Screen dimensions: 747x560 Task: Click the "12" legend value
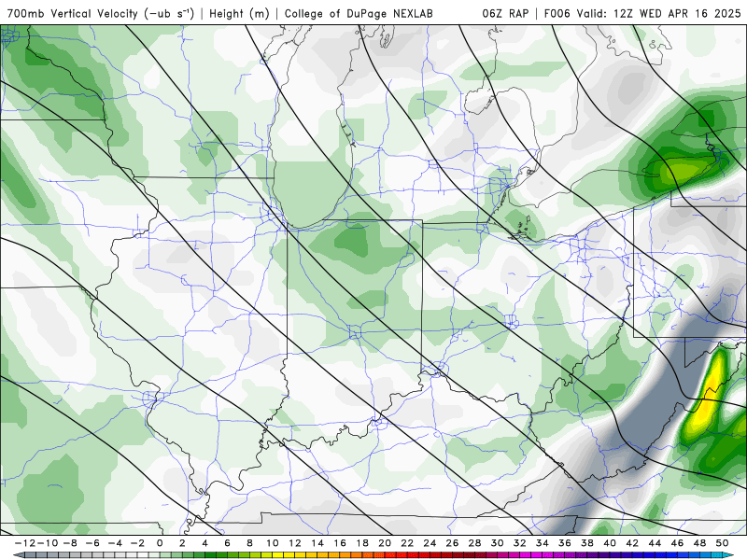click(x=295, y=543)
